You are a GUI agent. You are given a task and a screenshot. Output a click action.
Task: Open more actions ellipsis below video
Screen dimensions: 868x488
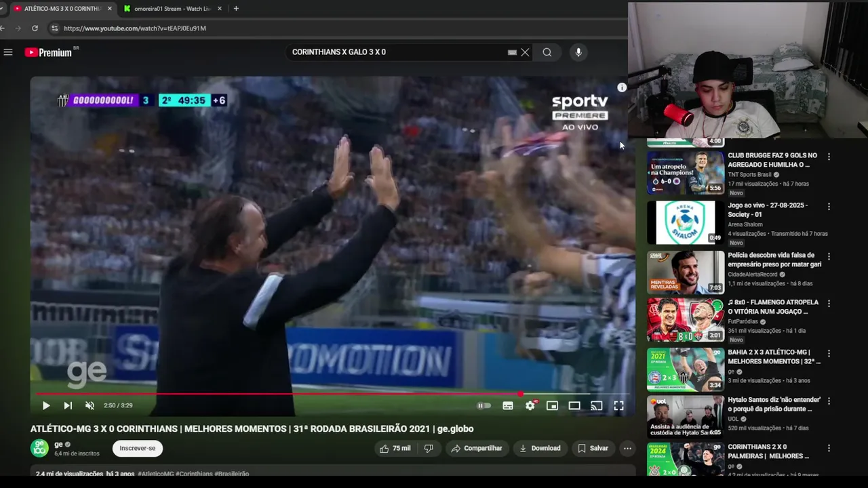[x=627, y=448]
